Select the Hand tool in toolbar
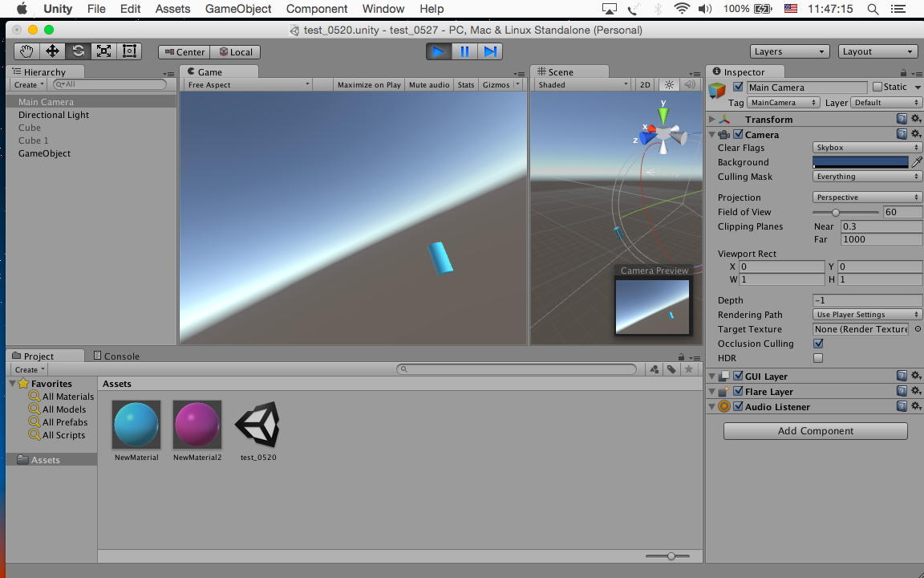This screenshot has width=924, height=578. tap(26, 51)
